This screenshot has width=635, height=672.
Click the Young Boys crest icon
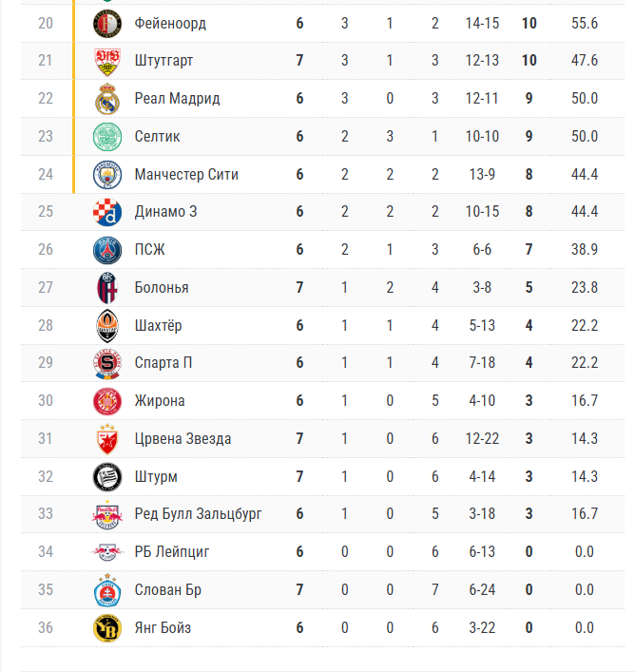tap(107, 628)
